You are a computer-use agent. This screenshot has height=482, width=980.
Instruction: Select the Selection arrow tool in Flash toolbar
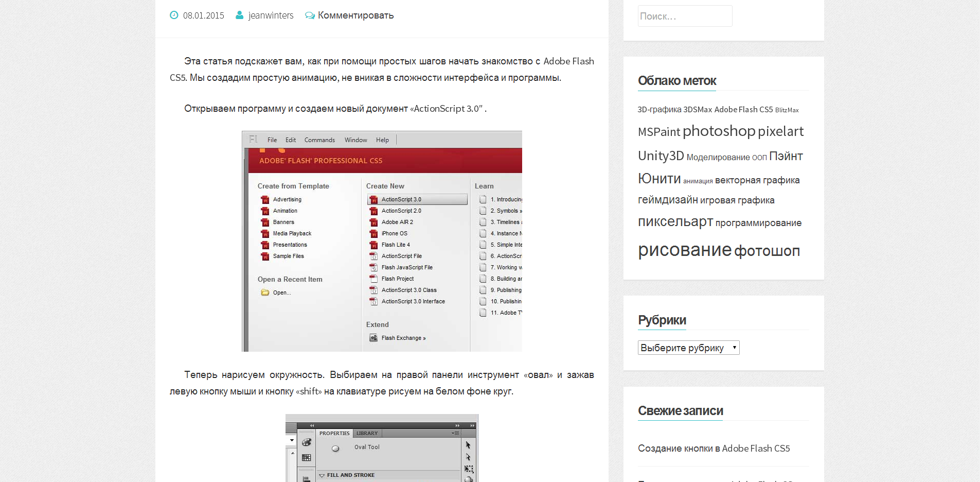(x=468, y=444)
